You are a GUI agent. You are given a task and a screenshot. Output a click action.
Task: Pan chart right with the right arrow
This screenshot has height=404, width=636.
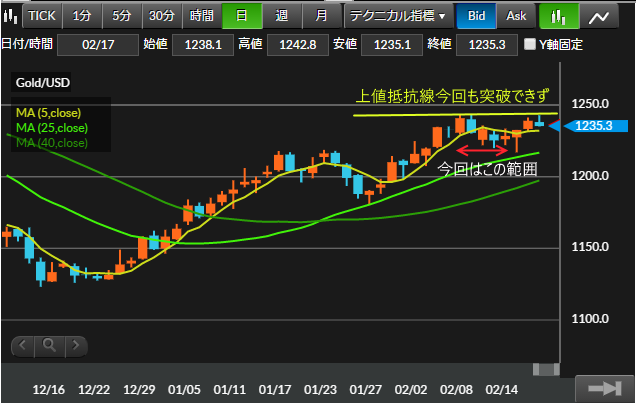(76, 346)
